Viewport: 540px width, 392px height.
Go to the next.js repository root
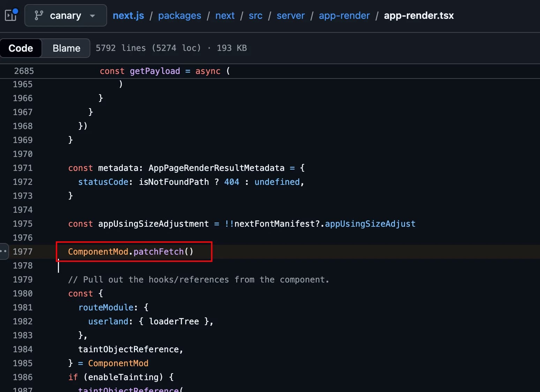128,15
